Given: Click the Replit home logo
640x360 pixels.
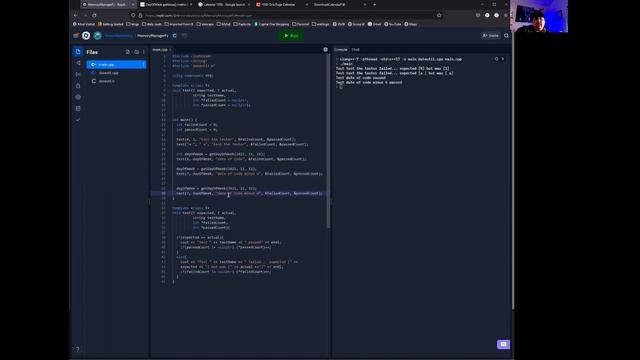Looking at the screenshot, I should [86, 36].
